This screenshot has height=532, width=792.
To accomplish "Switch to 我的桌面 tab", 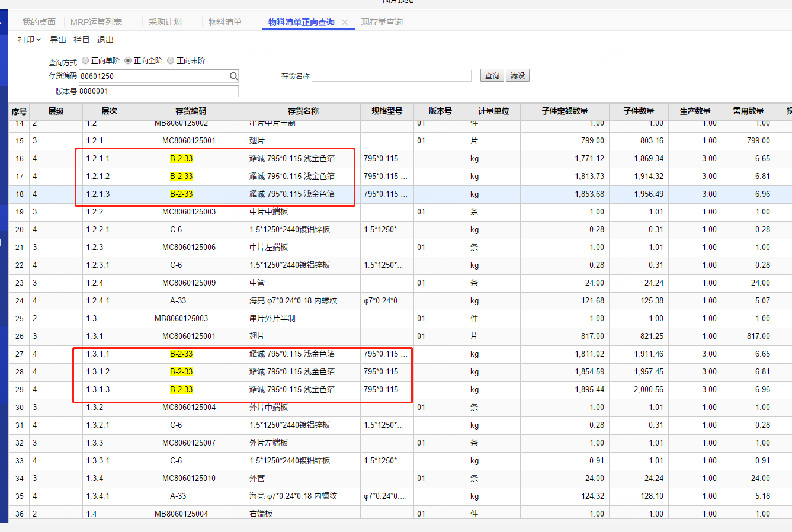I will (x=39, y=22).
